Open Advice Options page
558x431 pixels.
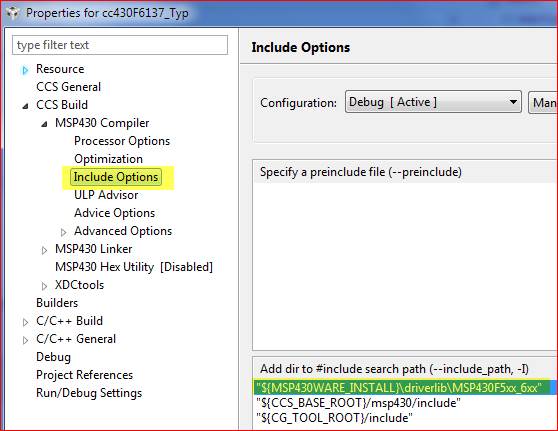tap(115, 213)
